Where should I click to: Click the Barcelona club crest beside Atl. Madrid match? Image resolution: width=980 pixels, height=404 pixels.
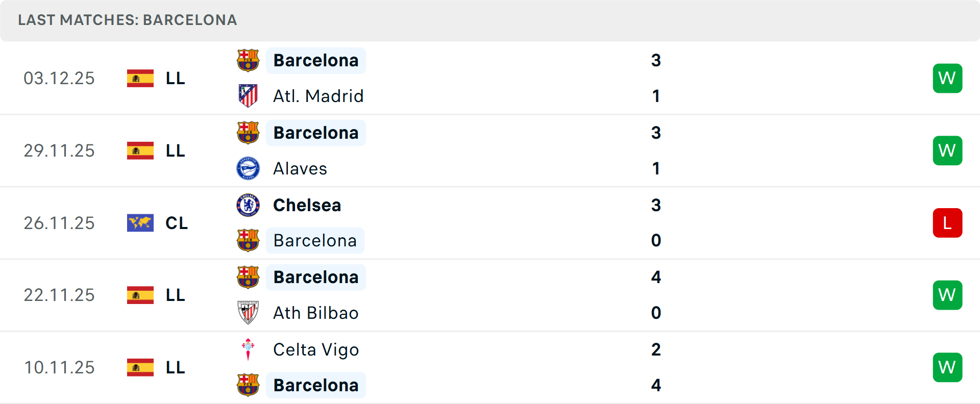pos(248,60)
